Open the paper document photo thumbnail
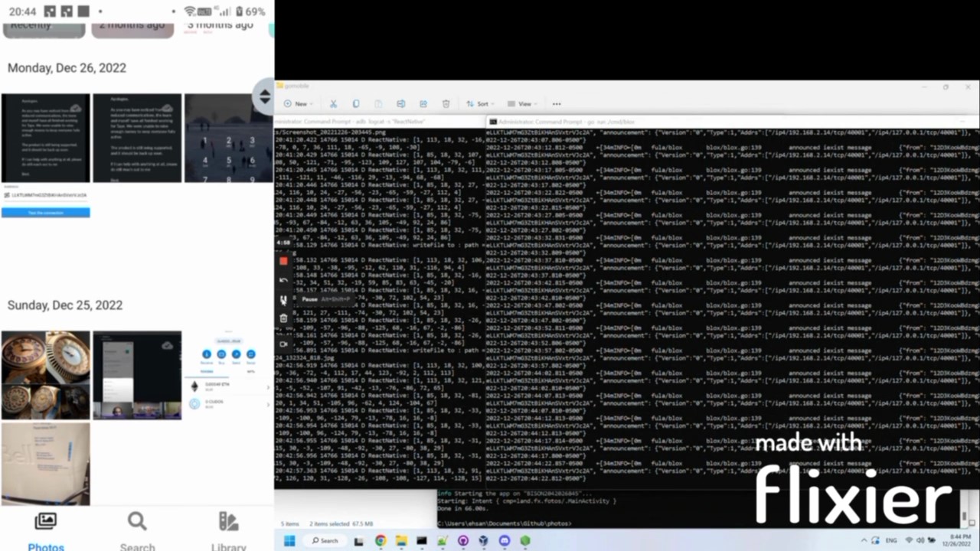The image size is (980, 551). (45, 464)
